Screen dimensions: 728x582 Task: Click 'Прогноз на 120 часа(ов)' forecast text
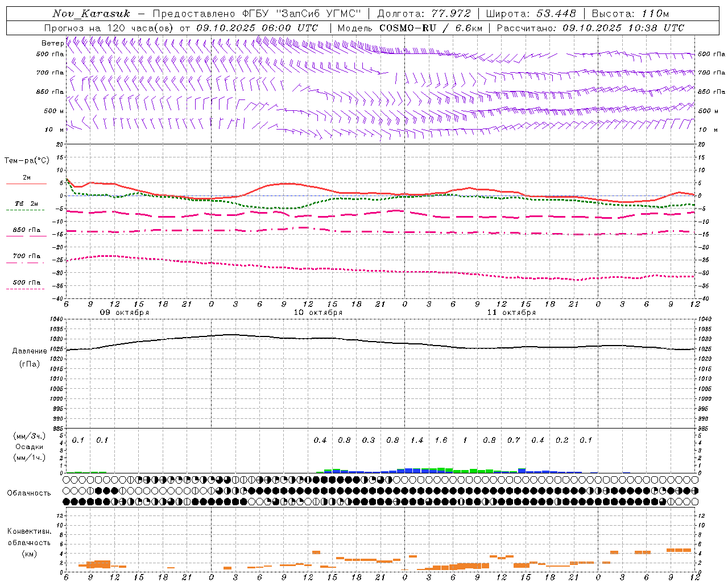click(x=109, y=28)
